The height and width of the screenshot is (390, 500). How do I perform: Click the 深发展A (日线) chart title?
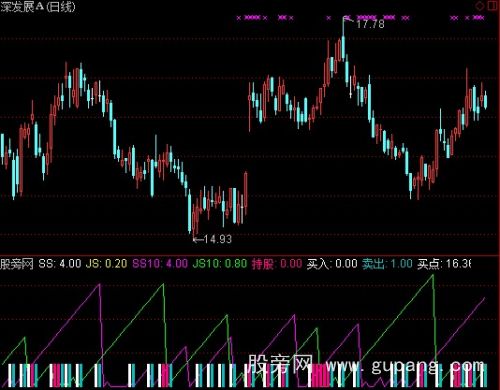click(38, 7)
